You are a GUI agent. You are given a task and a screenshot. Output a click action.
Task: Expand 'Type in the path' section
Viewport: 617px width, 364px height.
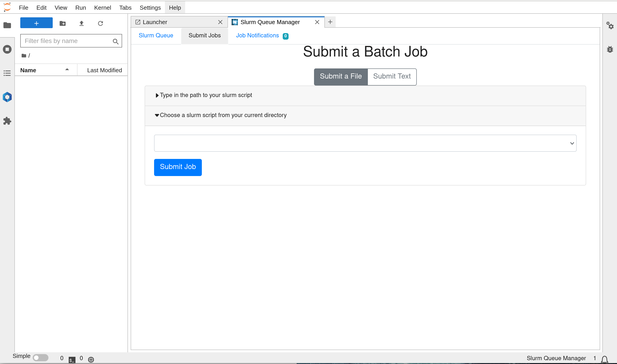click(206, 95)
